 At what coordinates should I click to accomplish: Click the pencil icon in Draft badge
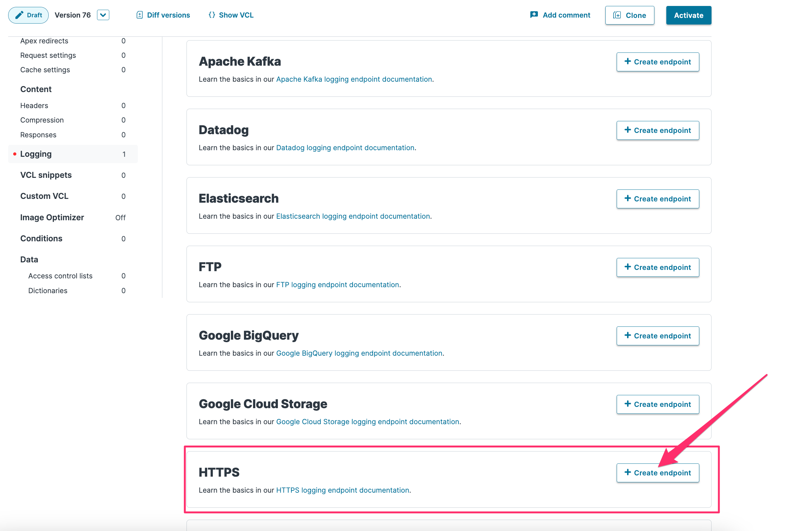pos(19,15)
